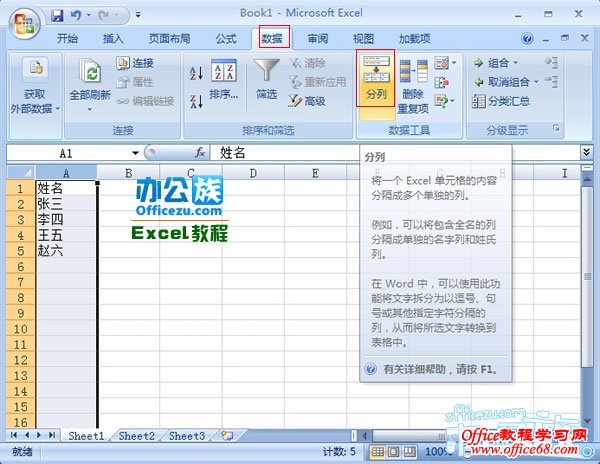Viewport: 600px width, 464px height.
Task: Toggle the 筛选 filter funnel
Action: point(267,80)
